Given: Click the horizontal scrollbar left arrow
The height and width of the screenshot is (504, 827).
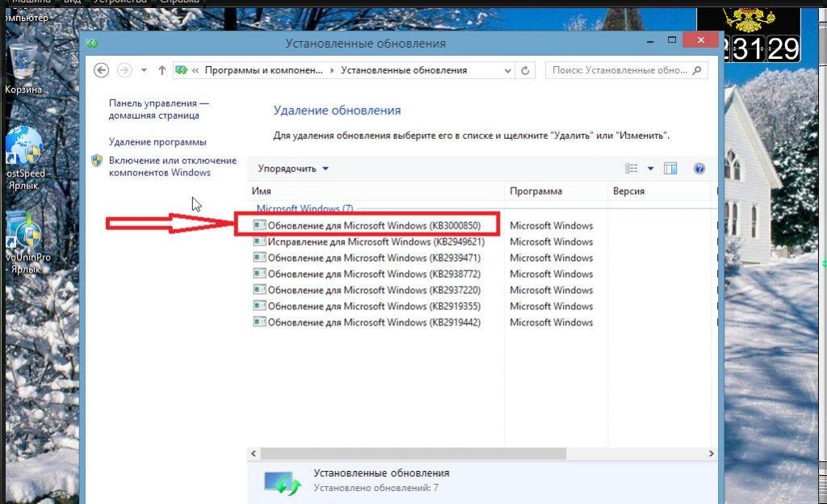Looking at the screenshot, I should click(254, 453).
